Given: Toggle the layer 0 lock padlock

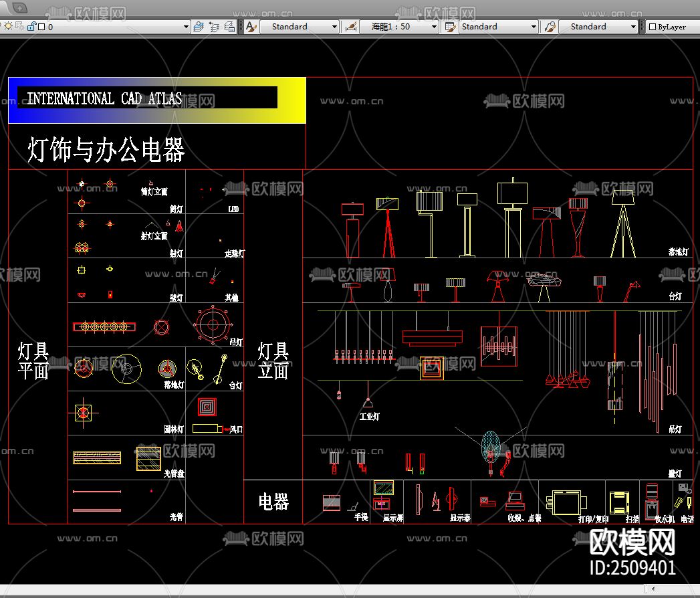Looking at the screenshot, I should [31, 27].
